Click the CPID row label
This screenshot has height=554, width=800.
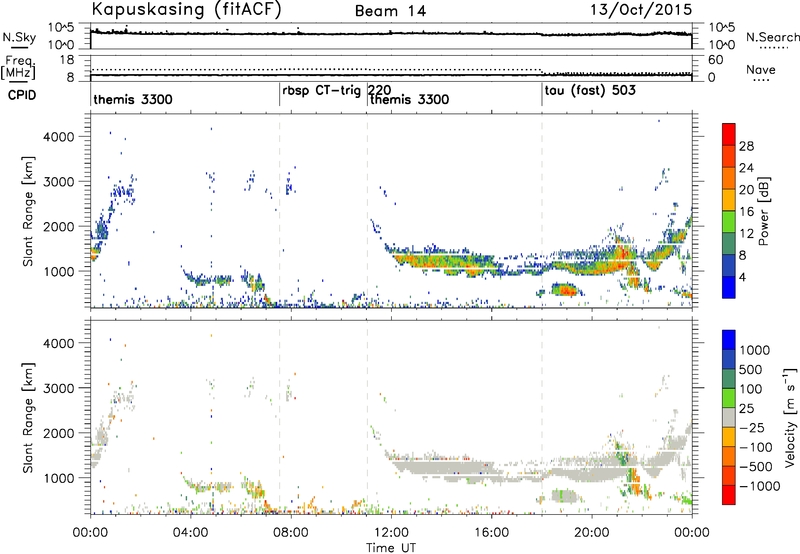coord(22,95)
